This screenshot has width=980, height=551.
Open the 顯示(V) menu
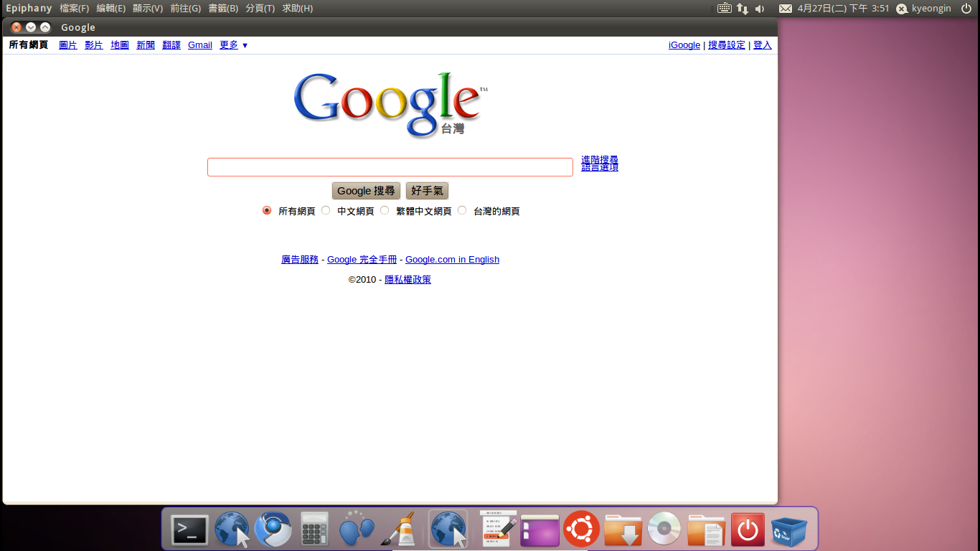[148, 9]
